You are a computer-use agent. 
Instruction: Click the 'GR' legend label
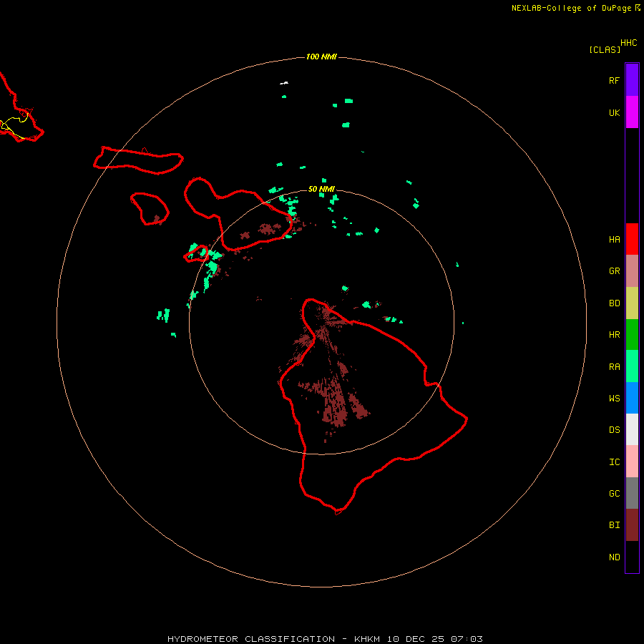click(x=614, y=271)
